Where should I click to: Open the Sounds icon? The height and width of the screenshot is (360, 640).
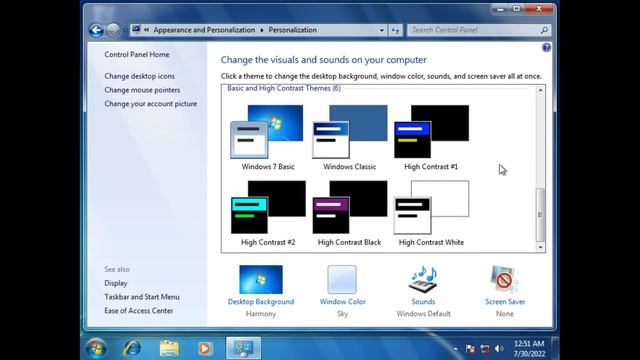423,280
